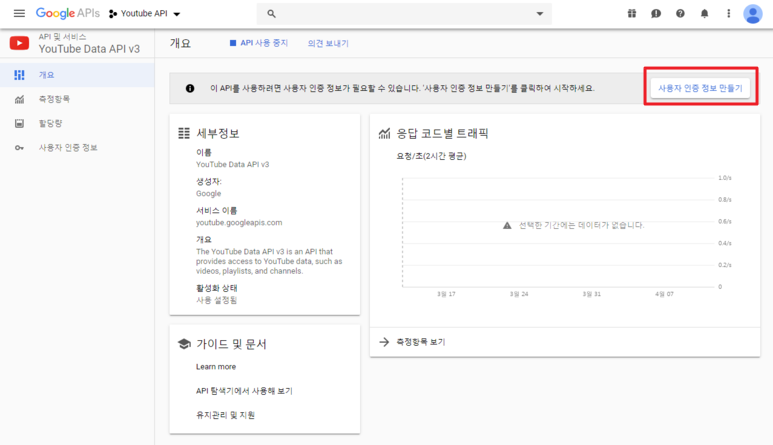This screenshot has width=773, height=445.
Task: Click the blue stop square icon
Action: click(233, 43)
